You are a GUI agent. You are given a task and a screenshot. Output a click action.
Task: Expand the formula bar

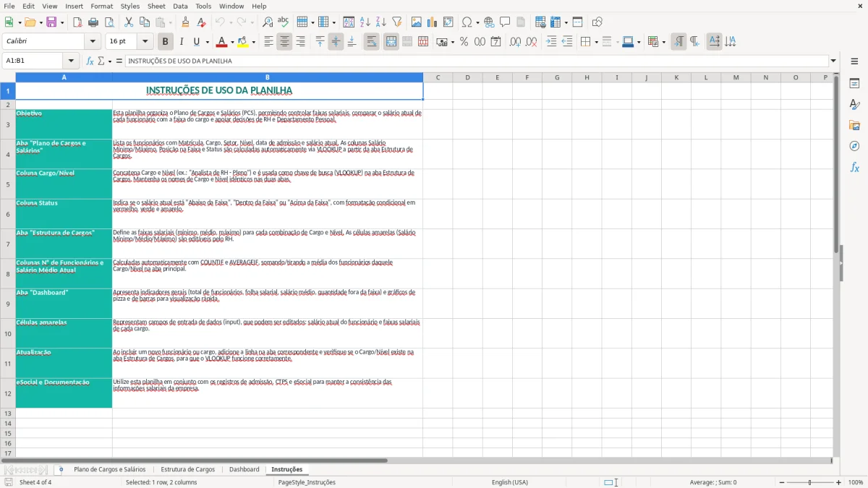833,61
